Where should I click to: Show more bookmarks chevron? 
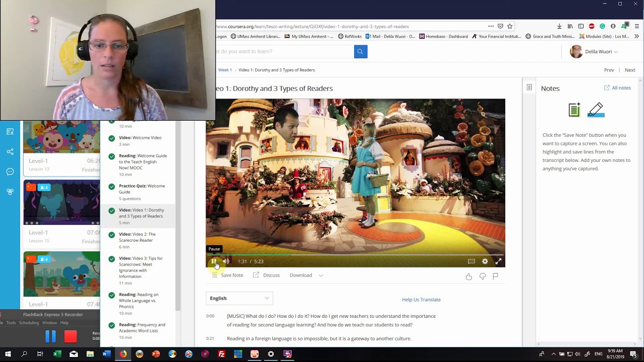(636, 36)
